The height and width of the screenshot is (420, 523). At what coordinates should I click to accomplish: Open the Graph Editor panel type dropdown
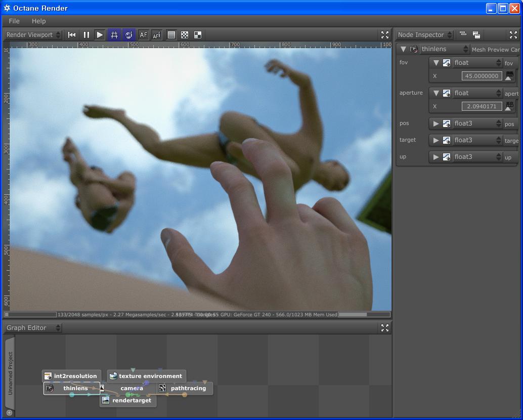coord(33,328)
